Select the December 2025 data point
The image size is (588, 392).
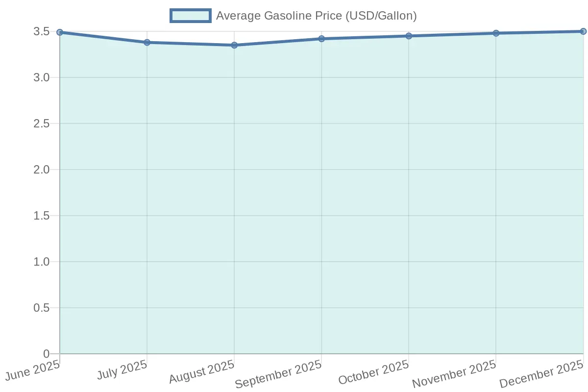583,31
